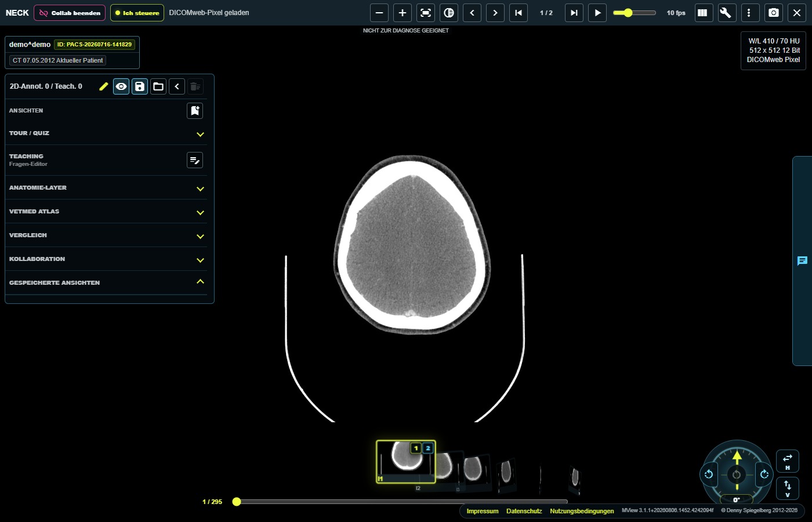
Task: Fit image to screen icon
Action: coord(426,13)
